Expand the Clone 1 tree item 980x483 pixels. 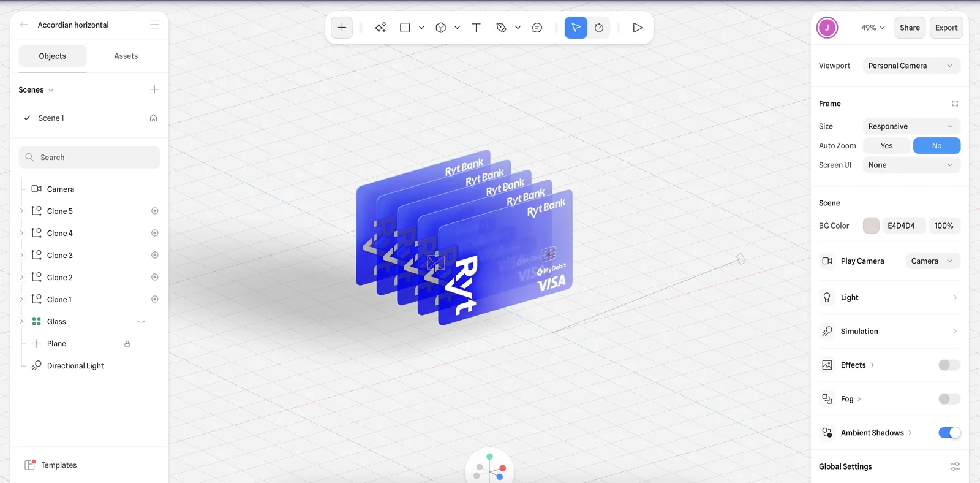click(21, 299)
